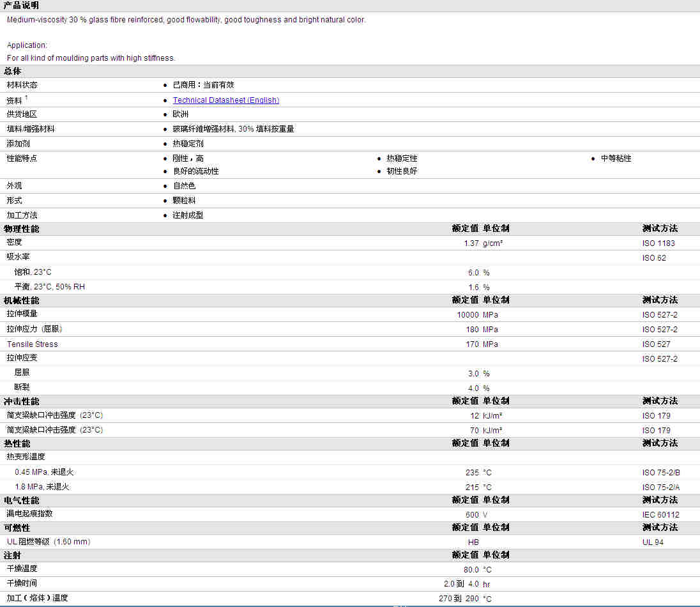Click the ISO 1183 test method
700x607 pixels.
tap(658, 243)
